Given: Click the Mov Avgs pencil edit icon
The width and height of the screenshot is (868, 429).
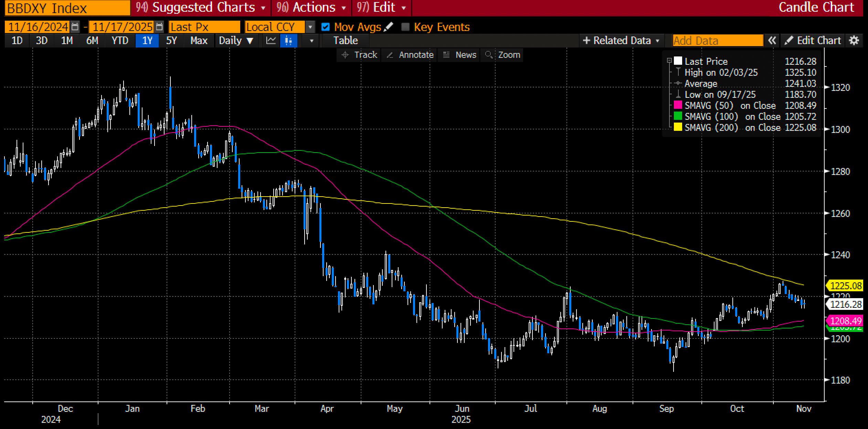Looking at the screenshot, I should (x=388, y=27).
